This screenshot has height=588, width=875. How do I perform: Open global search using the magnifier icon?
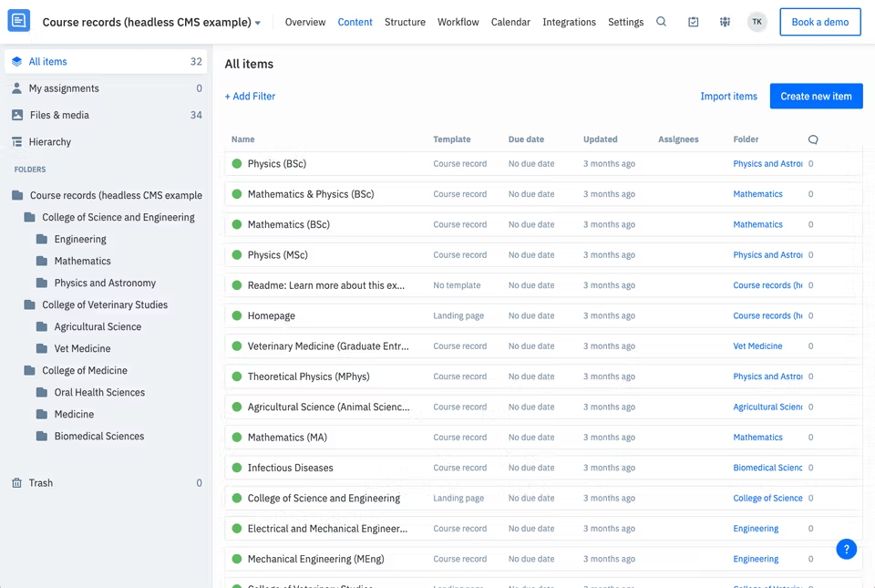coord(662,21)
